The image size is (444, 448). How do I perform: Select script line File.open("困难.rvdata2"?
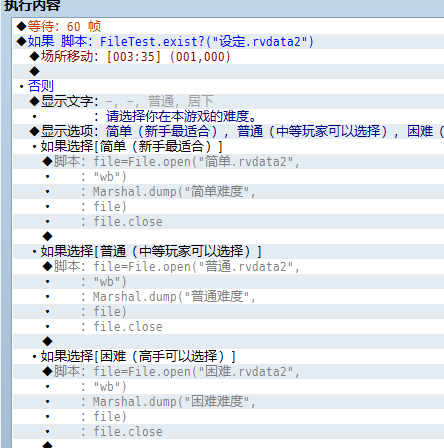pyautogui.click(x=228, y=371)
